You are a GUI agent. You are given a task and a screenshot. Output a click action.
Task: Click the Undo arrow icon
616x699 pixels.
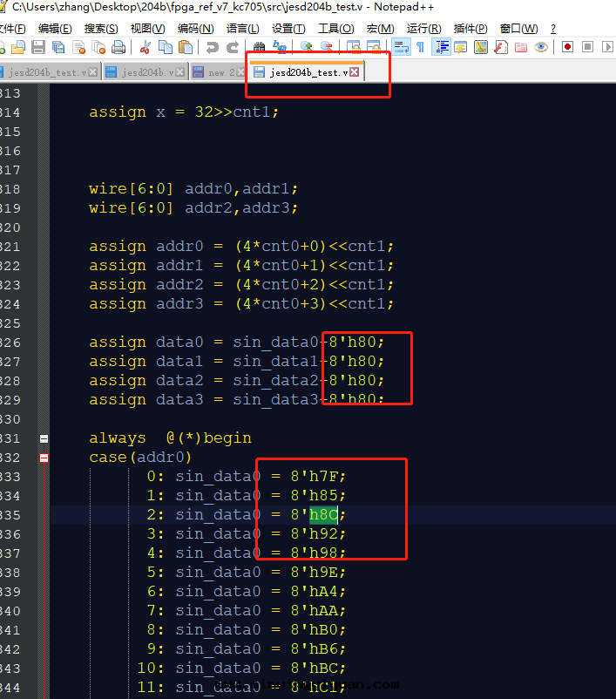point(211,47)
